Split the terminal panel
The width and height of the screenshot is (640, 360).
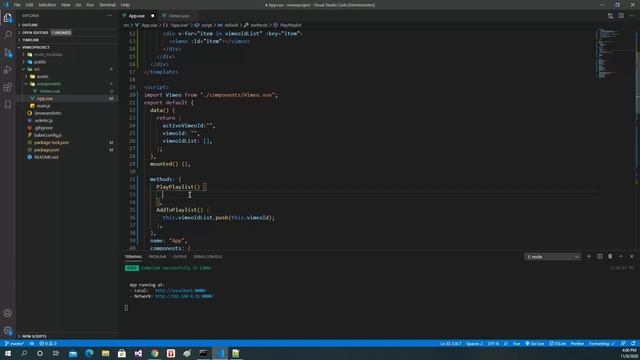coord(600,256)
